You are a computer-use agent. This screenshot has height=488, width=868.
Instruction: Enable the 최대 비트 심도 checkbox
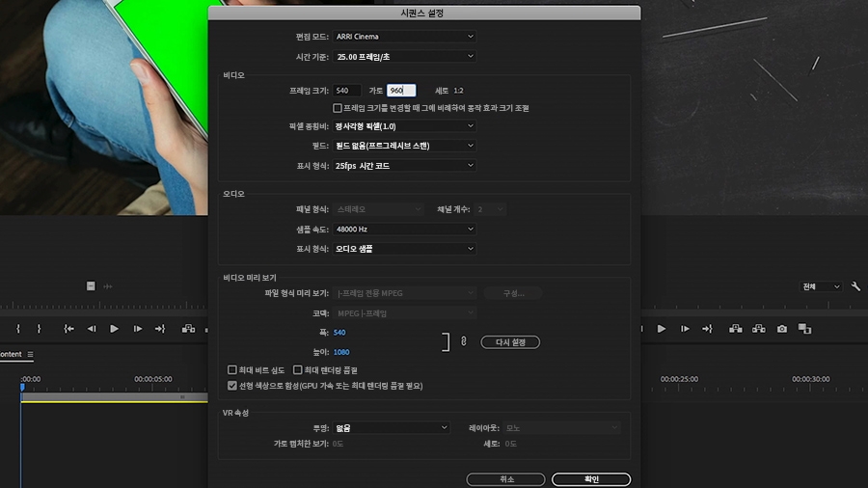[231, 369]
